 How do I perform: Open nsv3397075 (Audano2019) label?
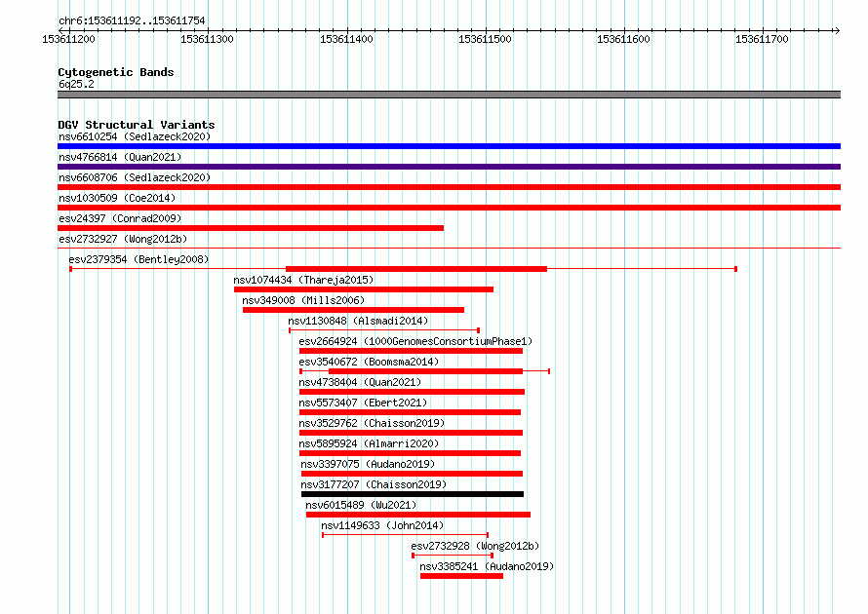click(368, 464)
